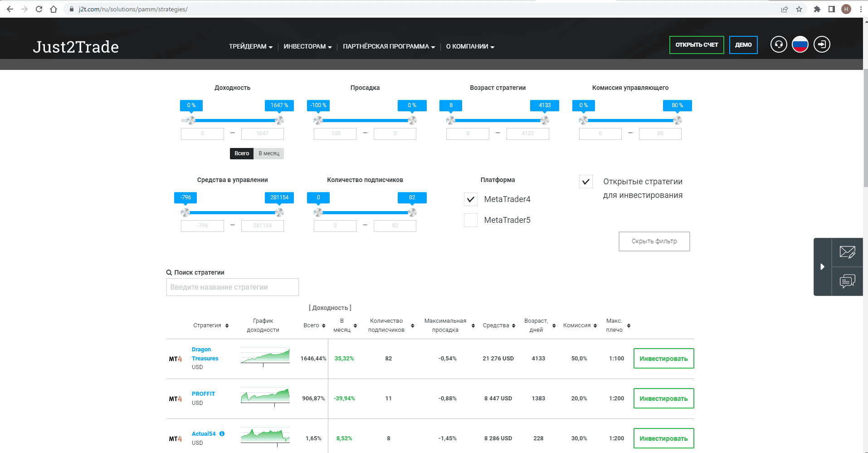
Task: Sort by Комиссия column
Action: [x=595, y=325]
